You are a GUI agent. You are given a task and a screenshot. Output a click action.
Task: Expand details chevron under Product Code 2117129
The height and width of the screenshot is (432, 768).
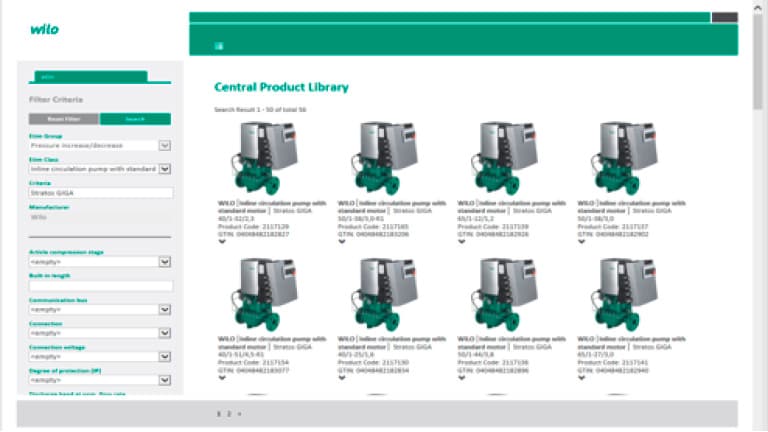pyautogui.click(x=222, y=241)
